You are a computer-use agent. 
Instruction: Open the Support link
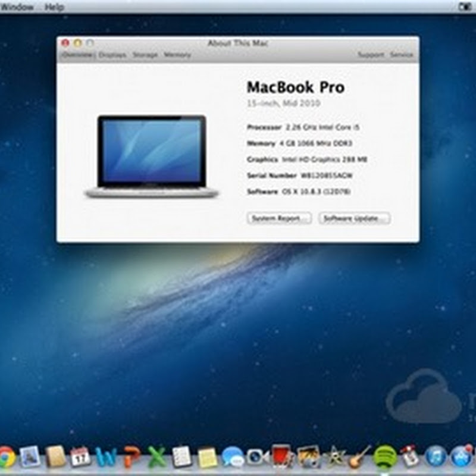[x=371, y=55]
